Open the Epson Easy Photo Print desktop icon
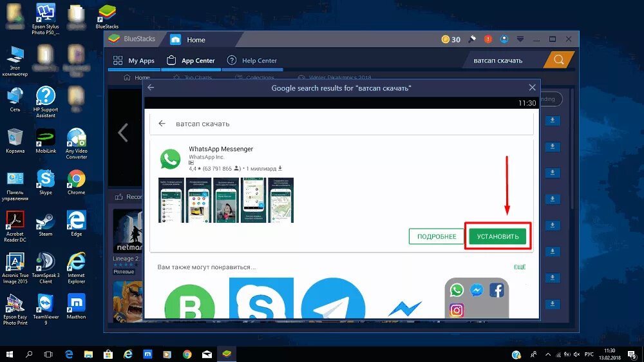The width and height of the screenshot is (644, 362). 15,309
